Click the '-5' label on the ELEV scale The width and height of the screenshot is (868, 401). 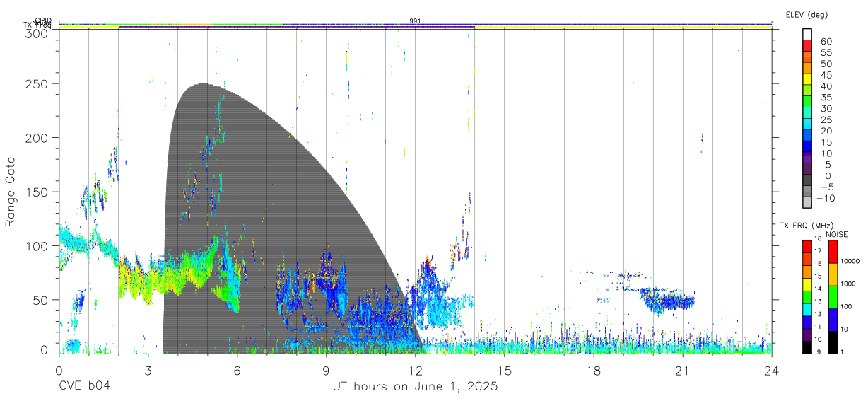(x=826, y=187)
